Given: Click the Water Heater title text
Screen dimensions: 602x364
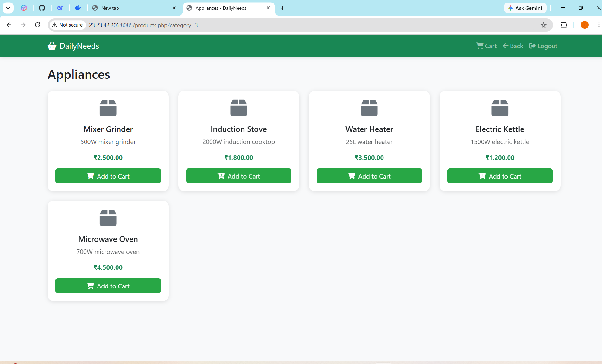Looking at the screenshot, I should point(369,129).
